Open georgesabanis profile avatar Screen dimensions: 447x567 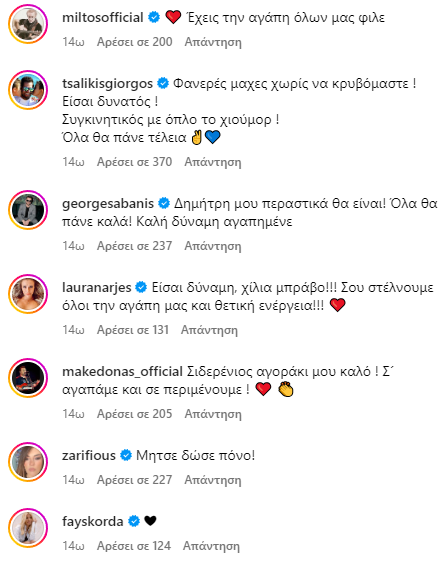click(x=28, y=210)
